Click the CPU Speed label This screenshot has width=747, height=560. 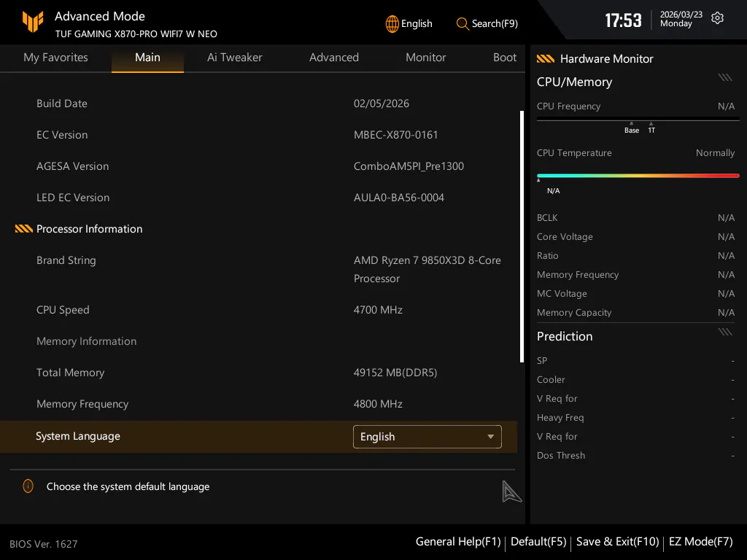pyautogui.click(x=63, y=310)
